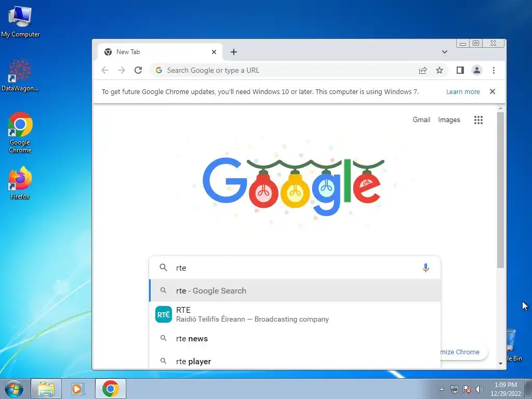Image resolution: width=532 pixels, height=399 pixels.
Task: Open Windows Media Player from taskbar
Action: (x=77, y=389)
